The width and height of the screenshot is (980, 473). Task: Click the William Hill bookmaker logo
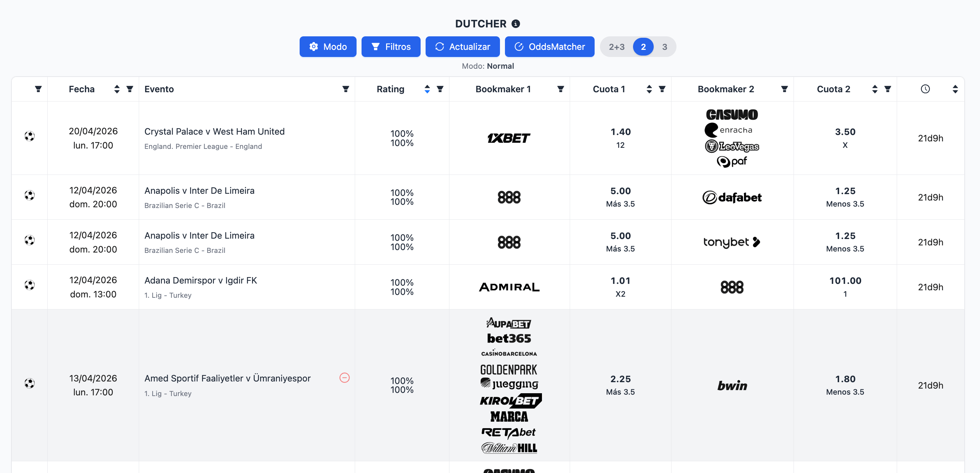pyautogui.click(x=509, y=448)
